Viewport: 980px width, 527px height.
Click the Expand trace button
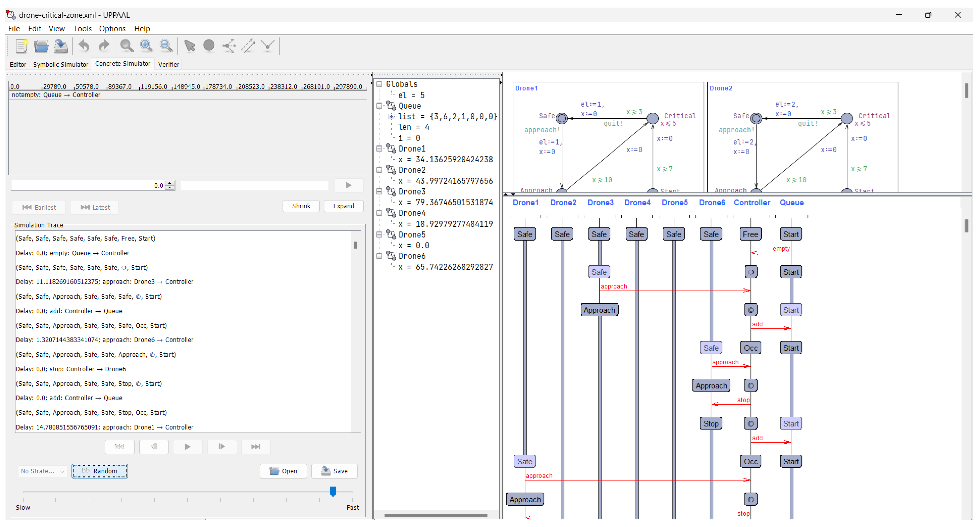pyautogui.click(x=343, y=206)
